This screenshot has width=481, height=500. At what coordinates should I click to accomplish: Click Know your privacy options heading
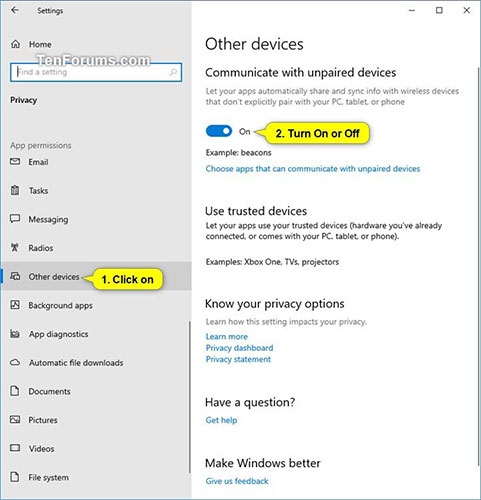point(275,304)
